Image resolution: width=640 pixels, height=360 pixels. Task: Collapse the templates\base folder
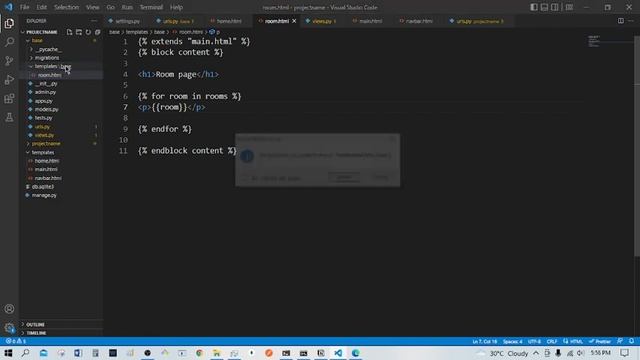pos(53,66)
